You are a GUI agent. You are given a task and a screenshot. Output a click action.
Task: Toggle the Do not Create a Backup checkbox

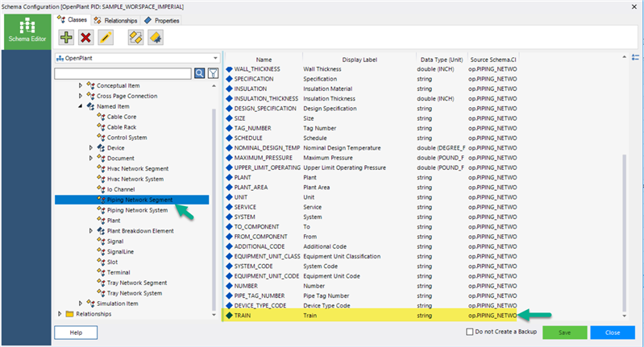[x=469, y=332]
